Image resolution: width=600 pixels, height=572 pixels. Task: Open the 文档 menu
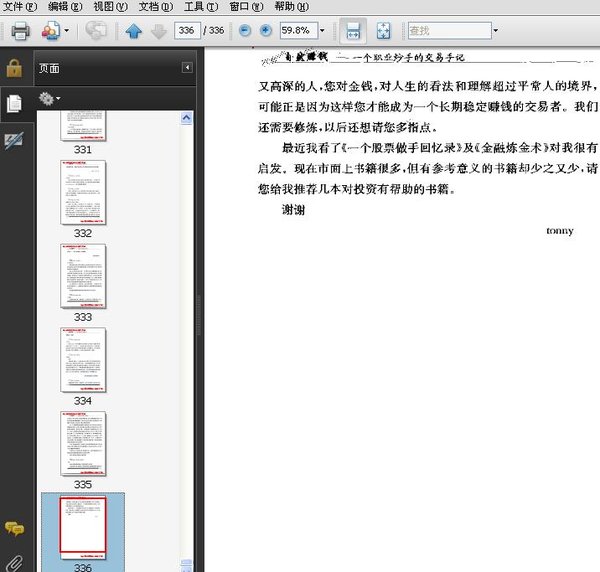pyautogui.click(x=156, y=7)
